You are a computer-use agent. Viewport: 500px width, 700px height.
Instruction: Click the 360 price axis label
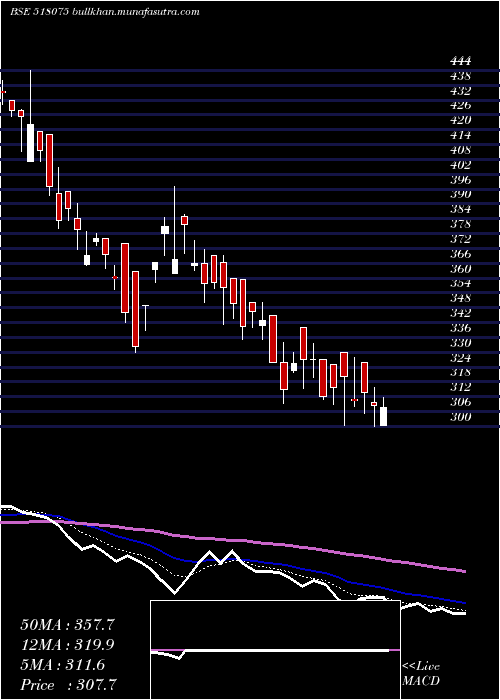pos(460,269)
